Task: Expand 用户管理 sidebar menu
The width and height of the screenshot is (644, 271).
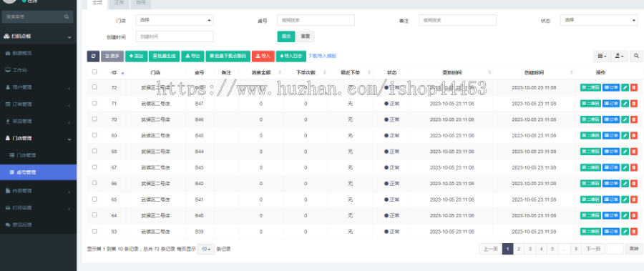Action: [38, 87]
